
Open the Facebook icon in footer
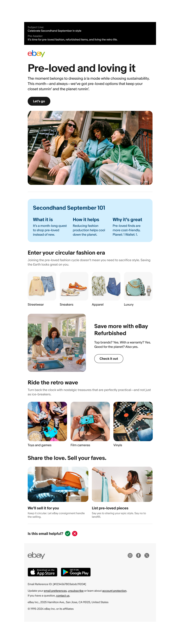pos(138,555)
